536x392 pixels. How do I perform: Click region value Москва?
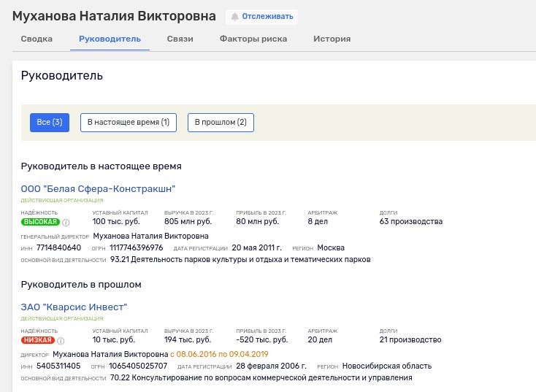tap(331, 247)
